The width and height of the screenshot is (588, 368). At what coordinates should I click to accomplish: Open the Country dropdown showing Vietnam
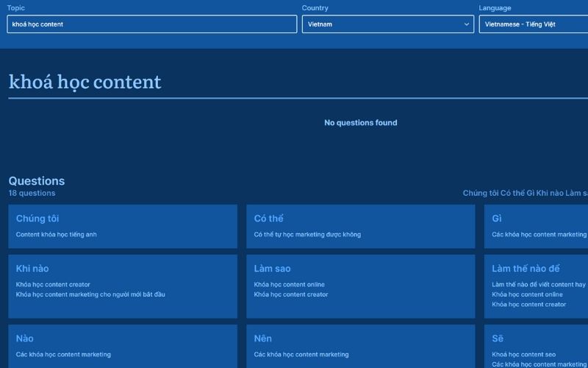pyautogui.click(x=387, y=24)
